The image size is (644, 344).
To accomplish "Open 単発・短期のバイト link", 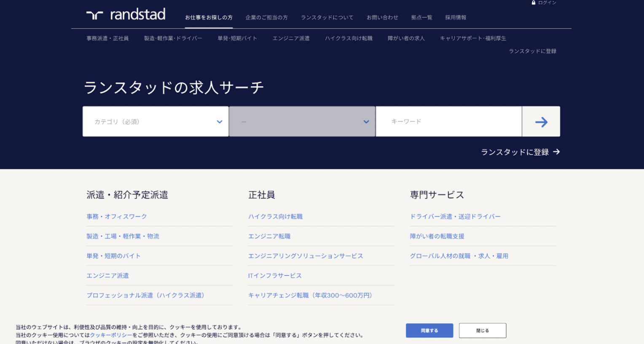I will [113, 256].
